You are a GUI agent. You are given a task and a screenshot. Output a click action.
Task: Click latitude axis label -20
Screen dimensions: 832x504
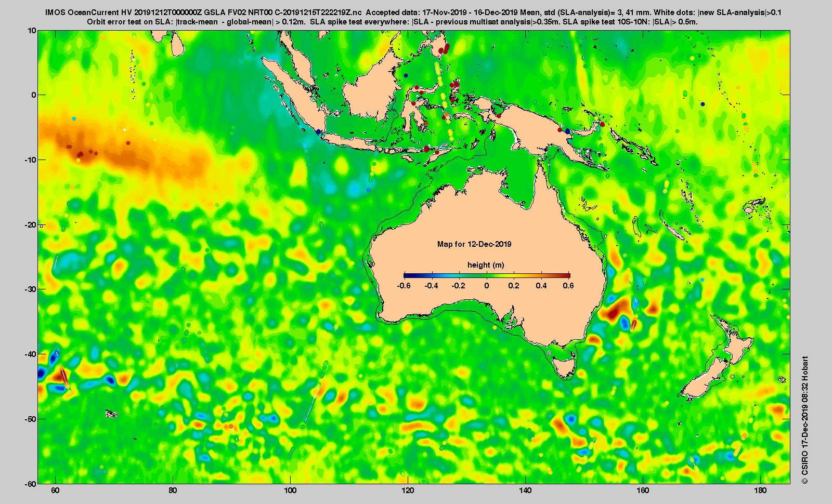31,224
